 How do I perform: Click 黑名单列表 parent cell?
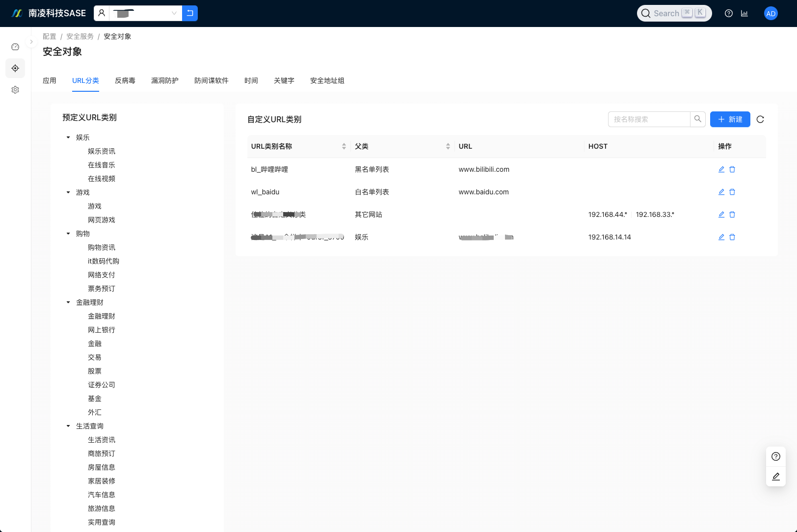(x=372, y=169)
